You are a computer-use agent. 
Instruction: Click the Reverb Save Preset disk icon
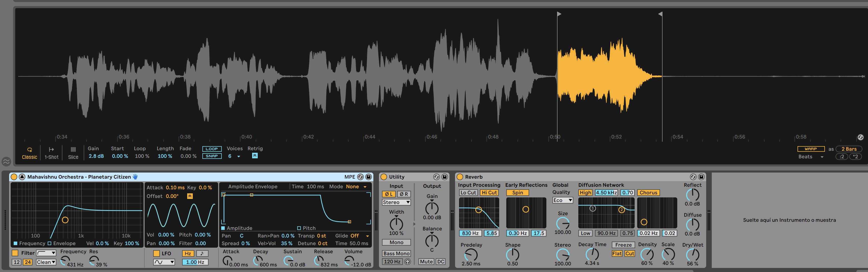coord(701,177)
